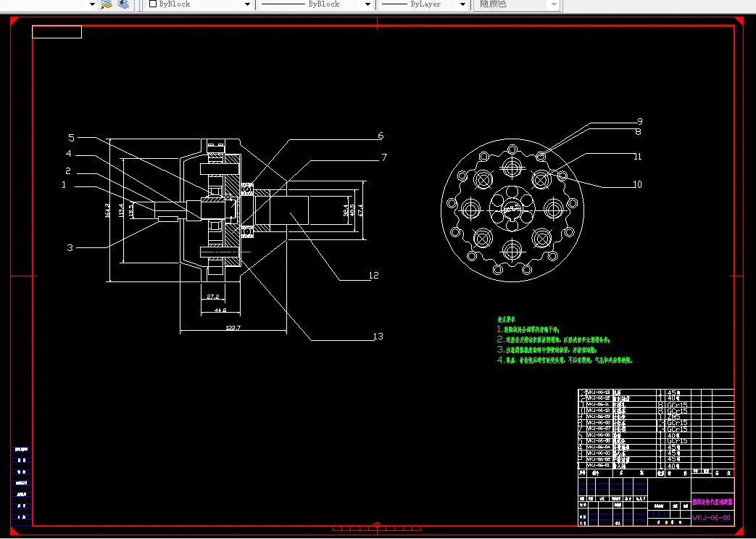Select technical requirement line 4 in green
The height and width of the screenshot is (539, 756).
[x=565, y=360]
